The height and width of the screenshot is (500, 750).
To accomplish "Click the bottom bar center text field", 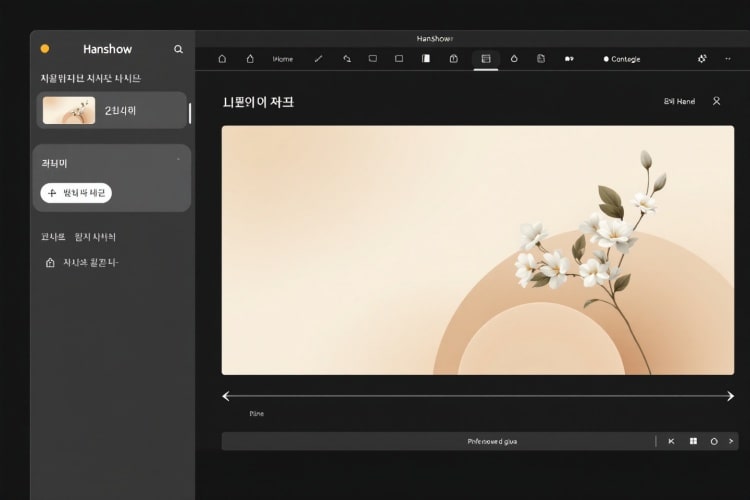I will 492,442.
